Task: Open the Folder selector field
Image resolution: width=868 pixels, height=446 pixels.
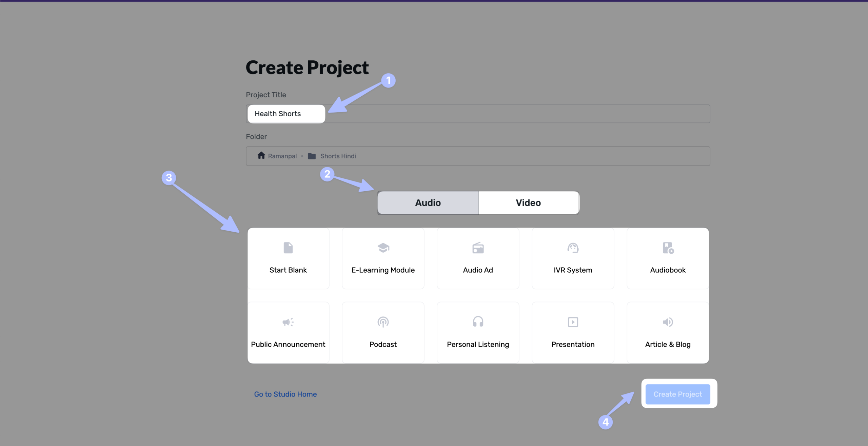Action: [x=509, y=156]
